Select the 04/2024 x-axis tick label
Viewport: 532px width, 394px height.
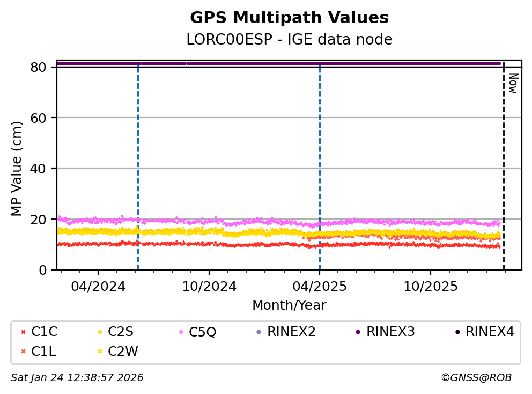[x=98, y=287]
